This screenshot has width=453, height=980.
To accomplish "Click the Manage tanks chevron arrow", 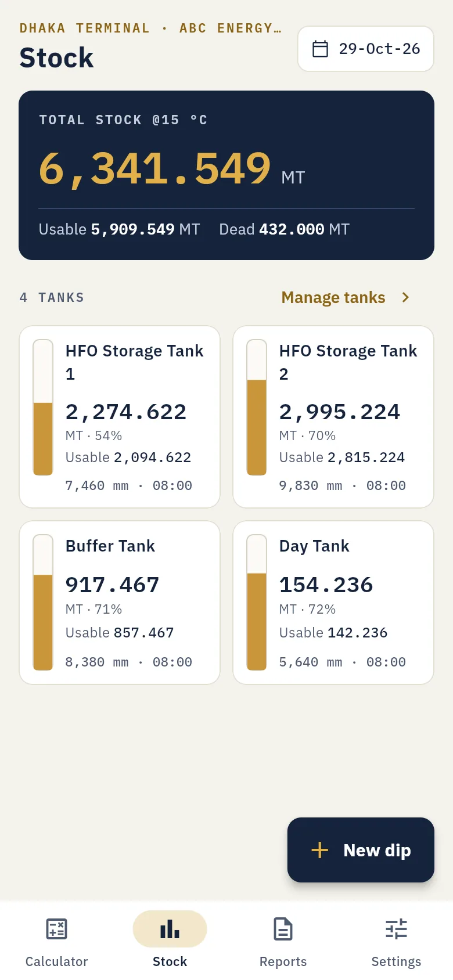I will 405,297.
